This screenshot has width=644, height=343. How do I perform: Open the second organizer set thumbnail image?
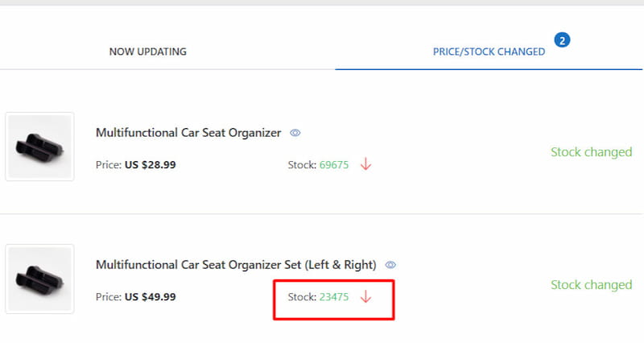pos(39,279)
